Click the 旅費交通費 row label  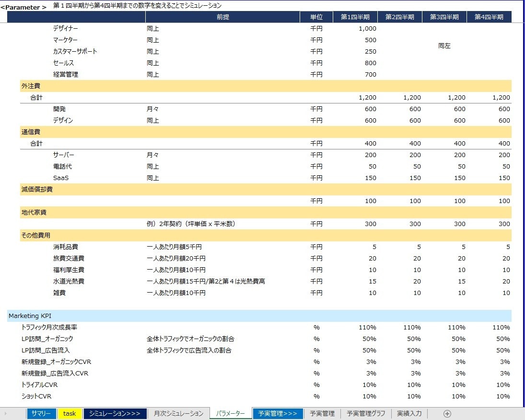pyautogui.click(x=69, y=259)
